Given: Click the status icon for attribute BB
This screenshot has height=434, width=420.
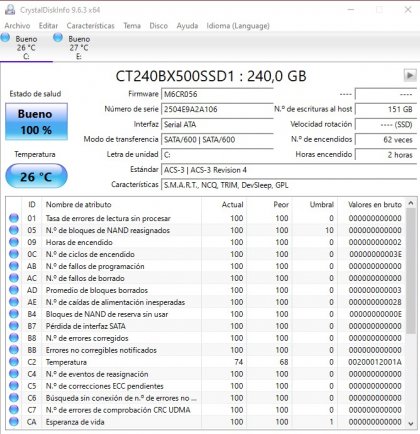Looking at the screenshot, I should tap(14, 350).
